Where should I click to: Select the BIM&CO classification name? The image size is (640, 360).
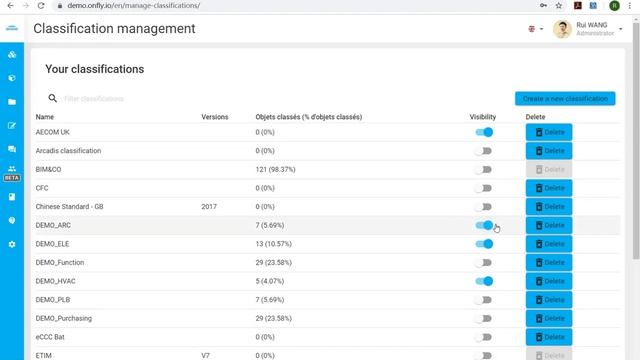pos(48,169)
